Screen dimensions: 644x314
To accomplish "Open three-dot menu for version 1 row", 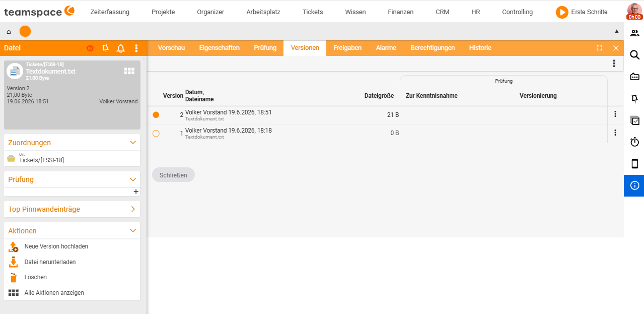I will click(615, 133).
